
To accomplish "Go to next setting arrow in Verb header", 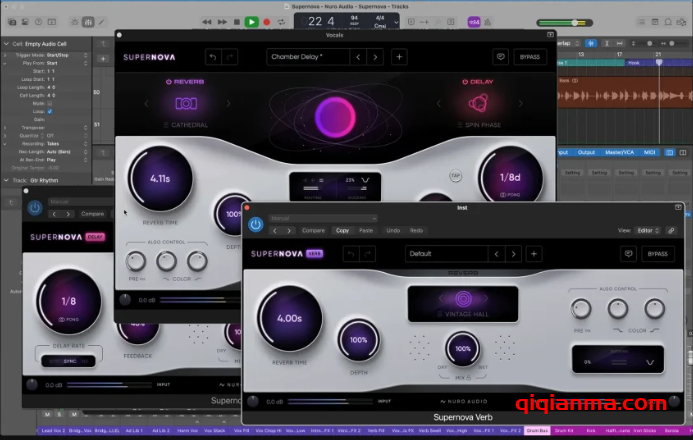I will pyautogui.click(x=289, y=231).
